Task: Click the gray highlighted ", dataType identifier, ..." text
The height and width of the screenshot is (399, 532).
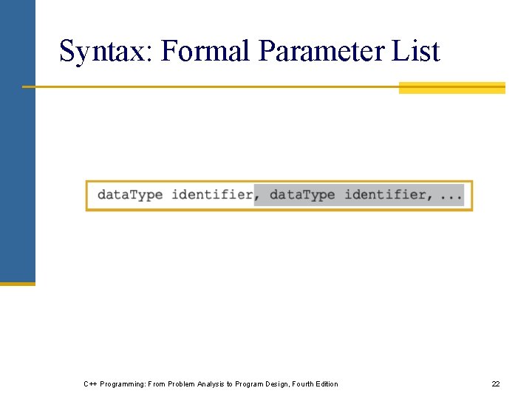Action: tap(359, 195)
